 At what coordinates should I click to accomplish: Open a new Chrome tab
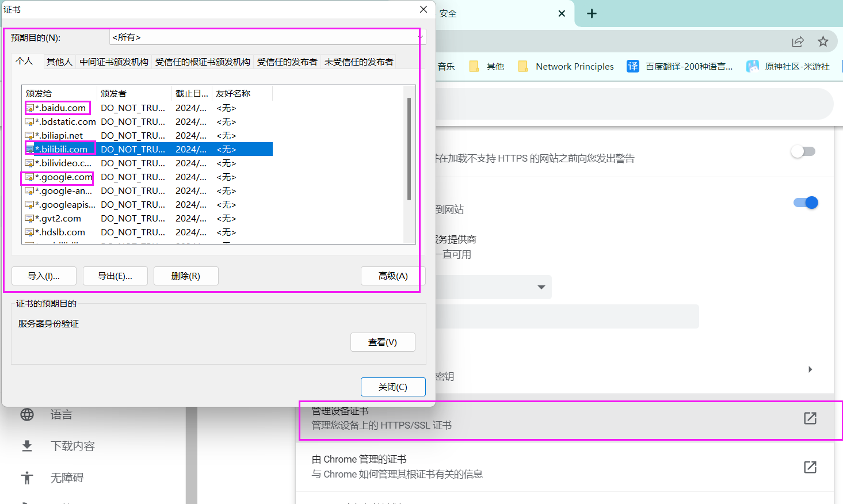(592, 14)
